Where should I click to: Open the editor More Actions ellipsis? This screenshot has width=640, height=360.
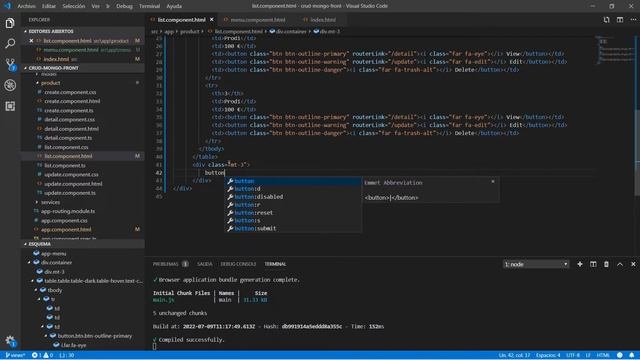tap(633, 20)
